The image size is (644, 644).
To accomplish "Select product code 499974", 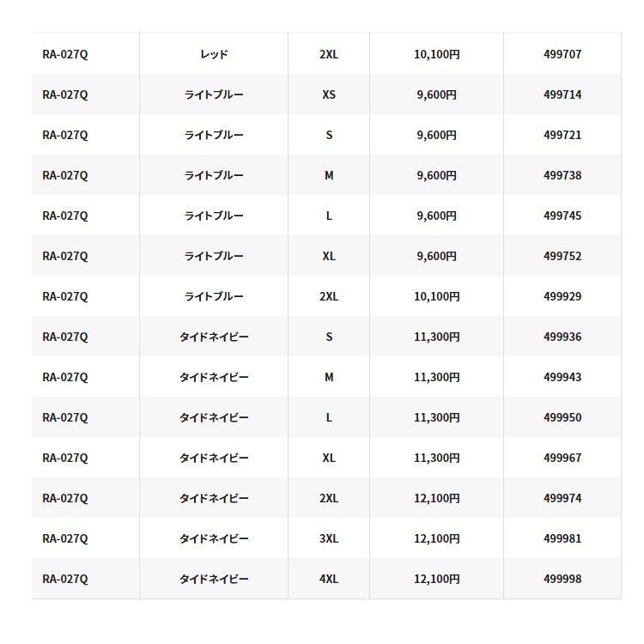I will tap(562, 498).
